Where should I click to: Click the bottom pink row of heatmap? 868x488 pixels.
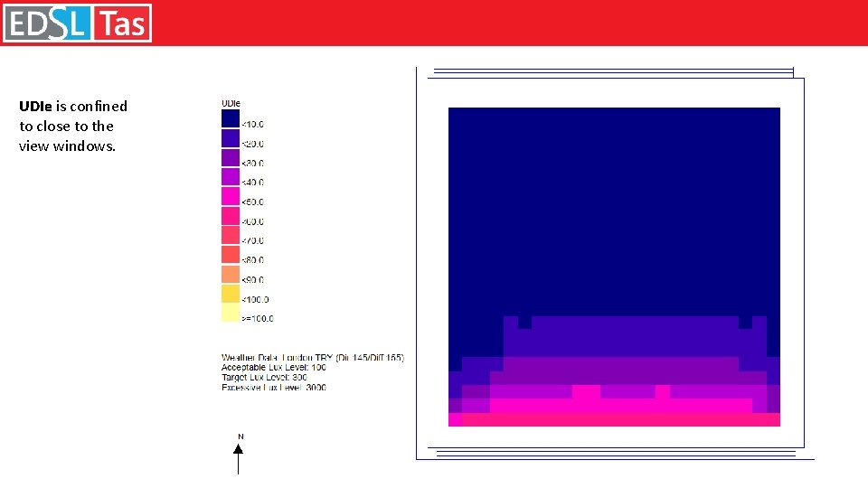pyautogui.click(x=620, y=420)
